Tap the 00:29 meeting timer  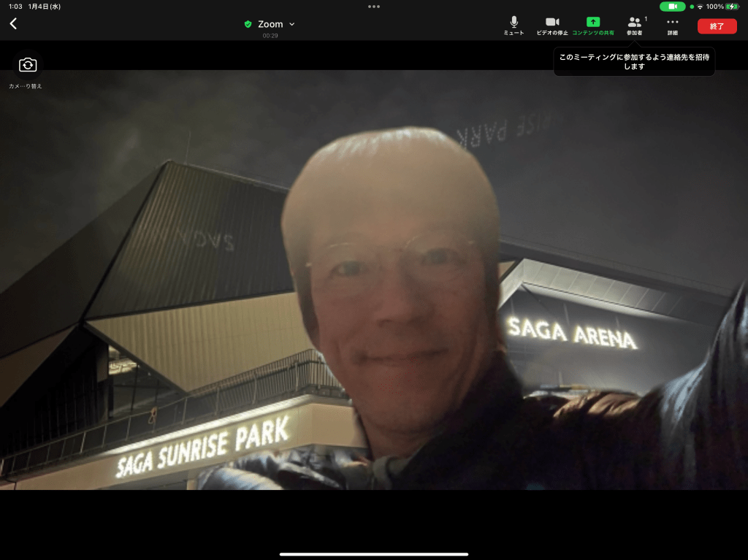270,36
